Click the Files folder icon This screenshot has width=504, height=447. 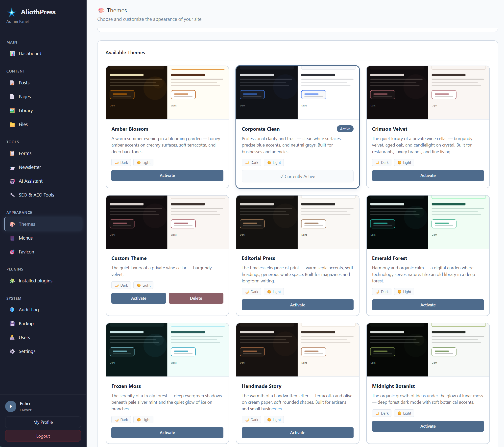tap(12, 124)
